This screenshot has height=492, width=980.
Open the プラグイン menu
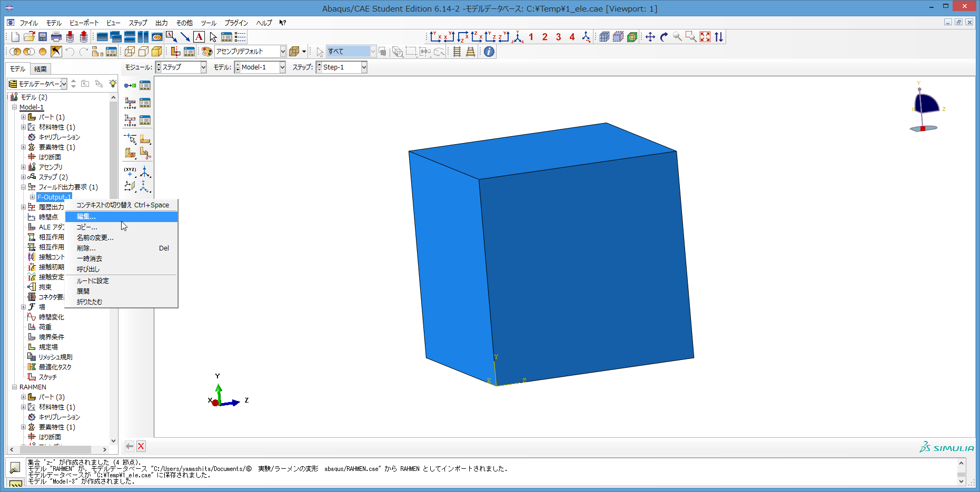tap(236, 23)
